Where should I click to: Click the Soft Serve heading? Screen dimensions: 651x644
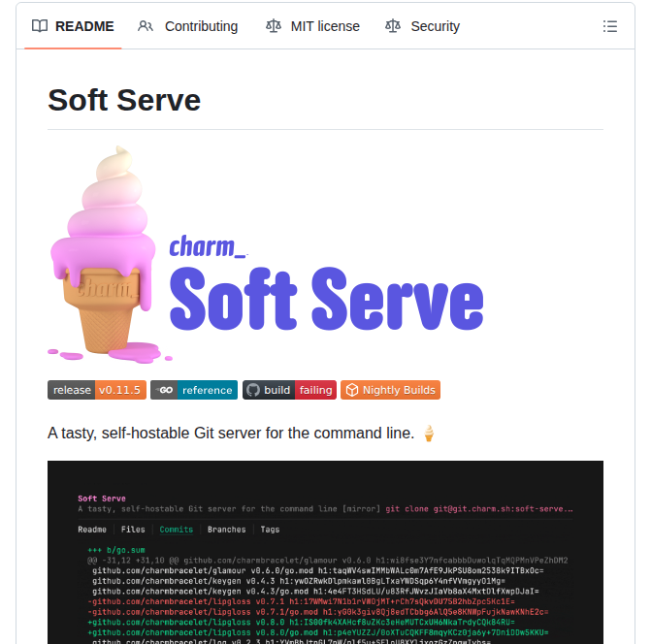coord(124,100)
